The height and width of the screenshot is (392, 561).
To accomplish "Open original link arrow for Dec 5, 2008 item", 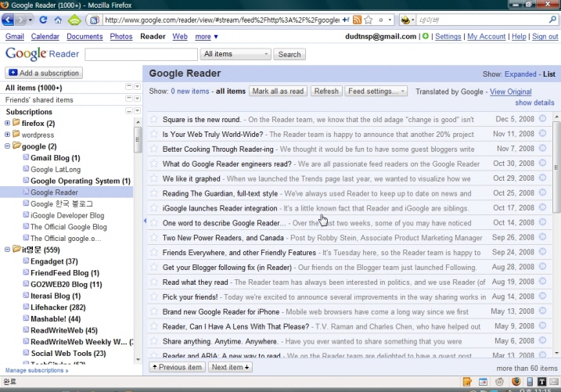I will click(543, 118).
